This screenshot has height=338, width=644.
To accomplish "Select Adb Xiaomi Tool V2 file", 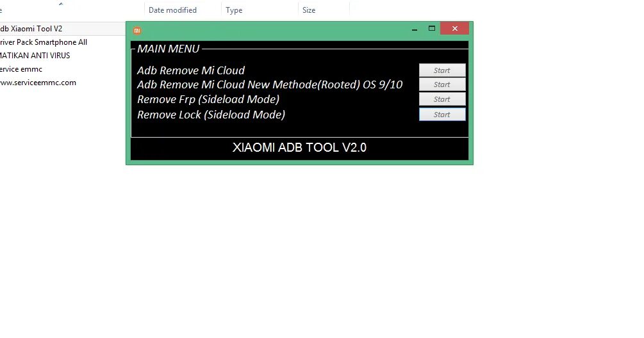I will 31,29.
